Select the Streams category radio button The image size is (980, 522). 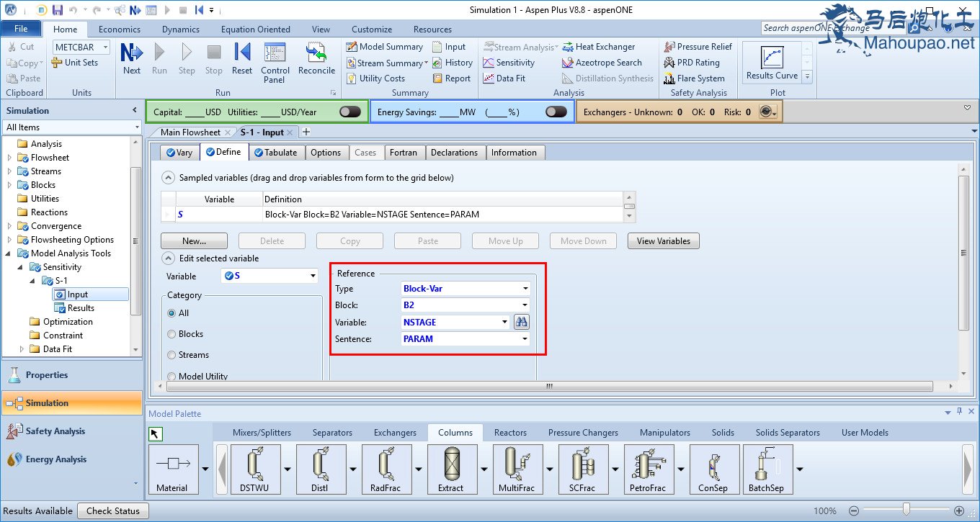pos(171,355)
